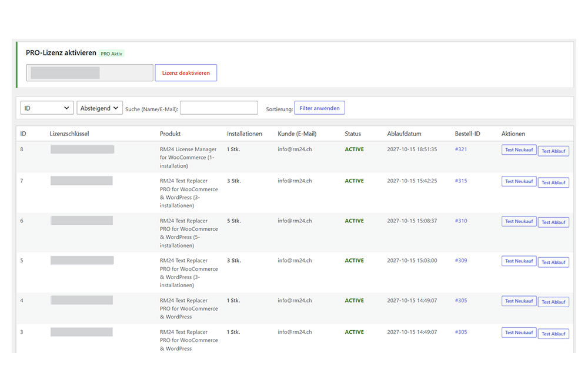Click the Lizenz deaktivieren button

point(186,73)
